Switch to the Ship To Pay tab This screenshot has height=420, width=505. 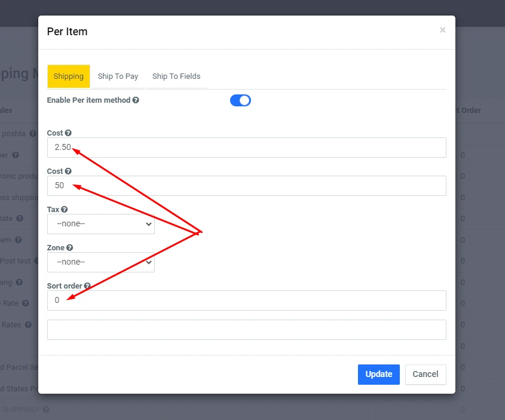pyautogui.click(x=118, y=76)
